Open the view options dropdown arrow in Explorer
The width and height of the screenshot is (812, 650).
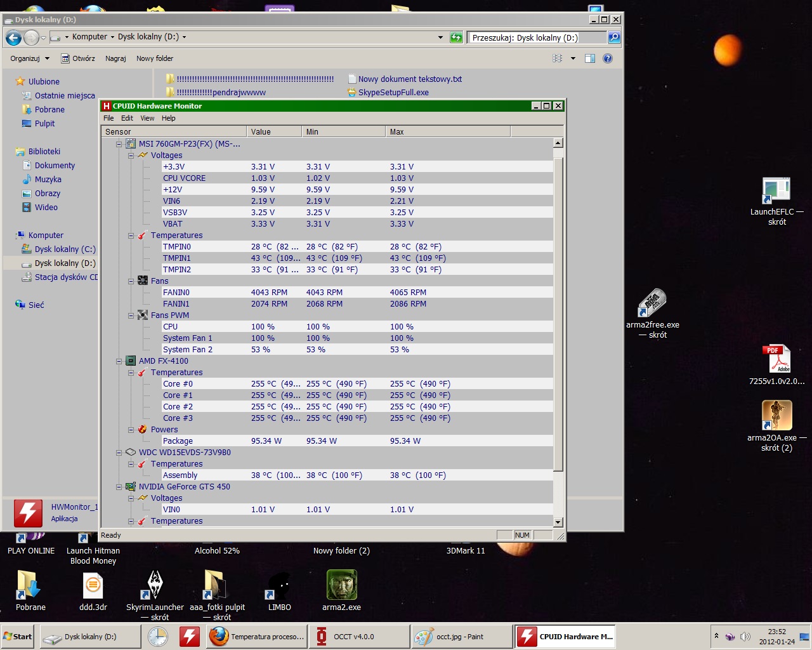pos(573,58)
